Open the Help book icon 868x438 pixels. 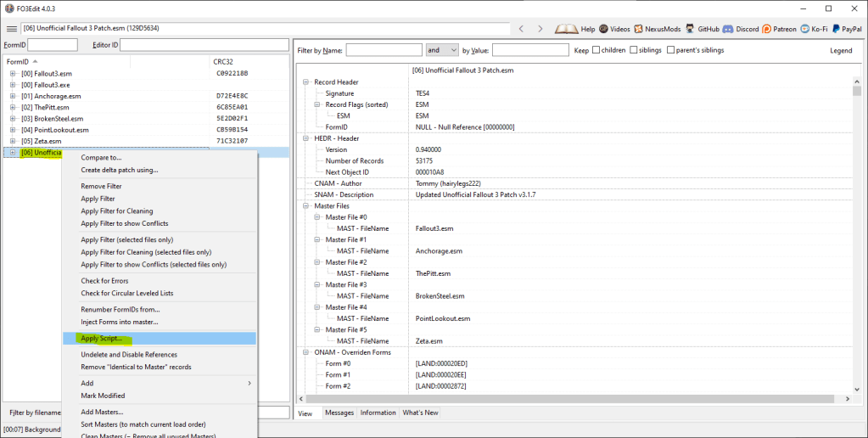(x=566, y=29)
